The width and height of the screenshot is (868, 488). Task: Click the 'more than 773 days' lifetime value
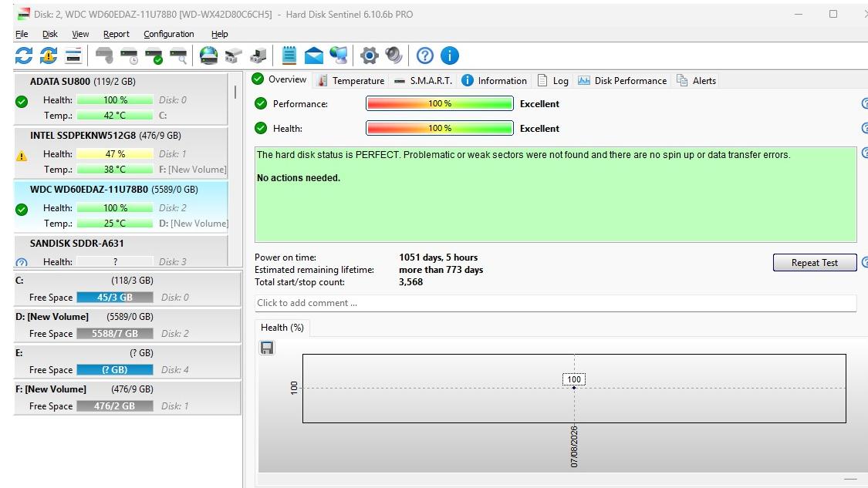pos(441,270)
